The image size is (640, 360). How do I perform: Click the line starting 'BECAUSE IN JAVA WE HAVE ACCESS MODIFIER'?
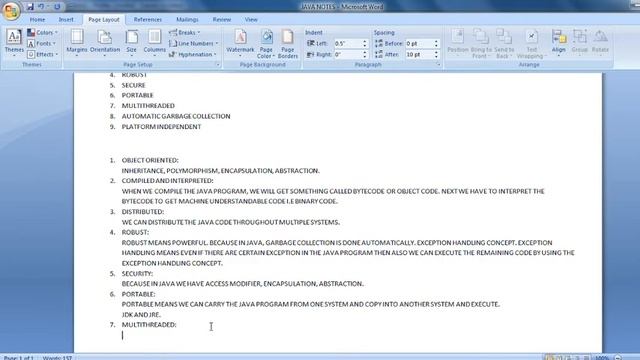coord(242,283)
